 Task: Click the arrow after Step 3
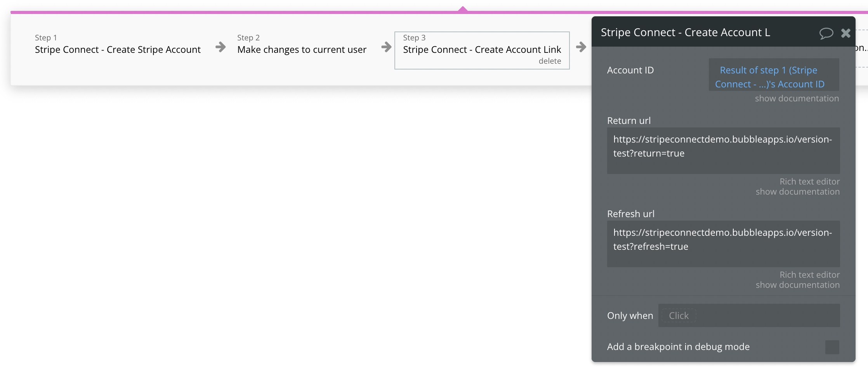(x=581, y=47)
